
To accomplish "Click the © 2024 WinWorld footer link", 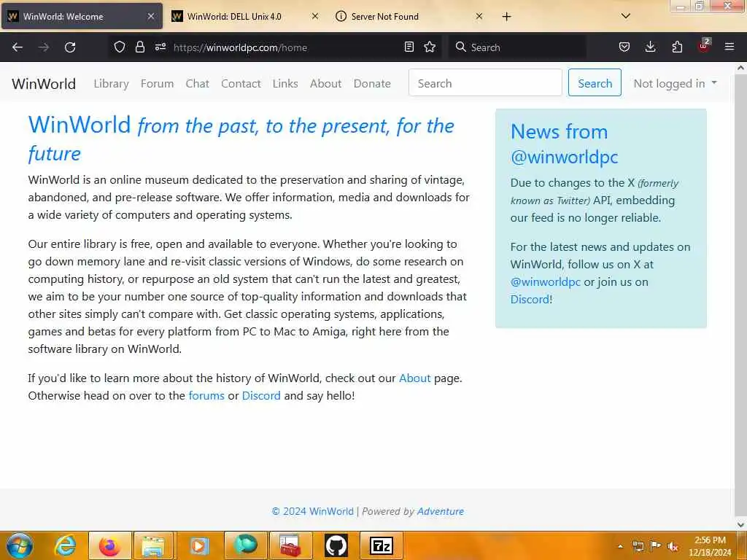I will pos(312,511).
